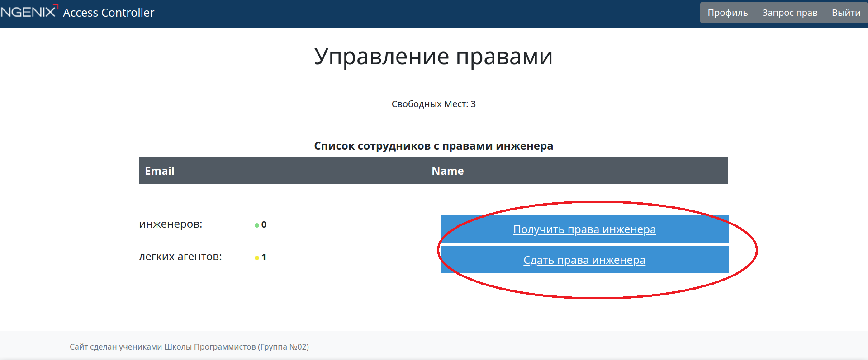Viewport: 868px width, 360px height.
Task: Log out with Выйти
Action: (x=846, y=13)
